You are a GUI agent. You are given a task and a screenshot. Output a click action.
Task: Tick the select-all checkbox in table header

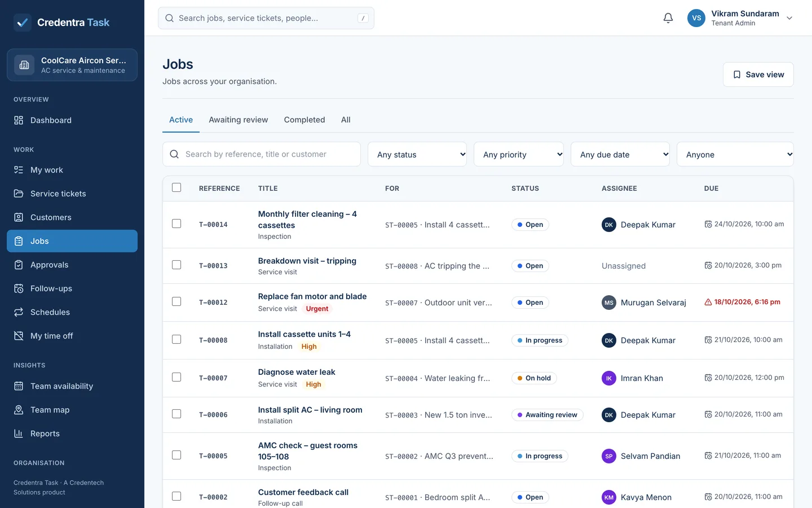point(176,187)
